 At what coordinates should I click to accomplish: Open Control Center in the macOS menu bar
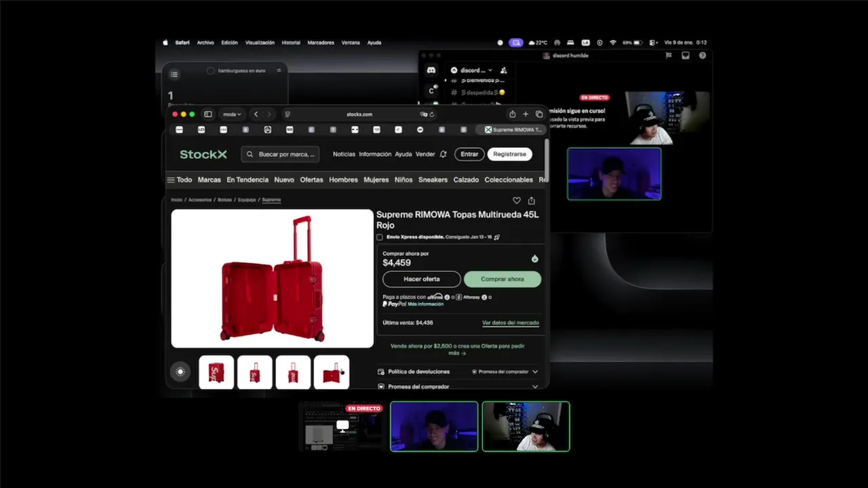[652, 43]
